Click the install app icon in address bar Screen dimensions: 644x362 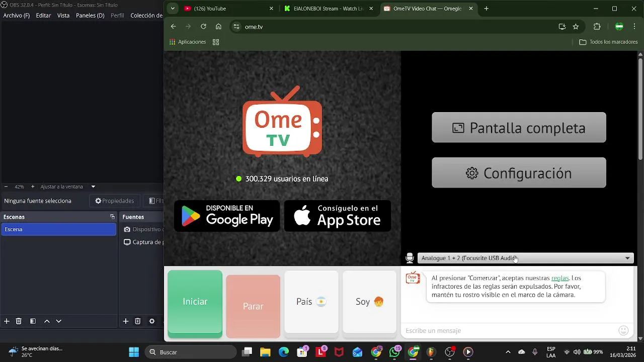point(562,27)
